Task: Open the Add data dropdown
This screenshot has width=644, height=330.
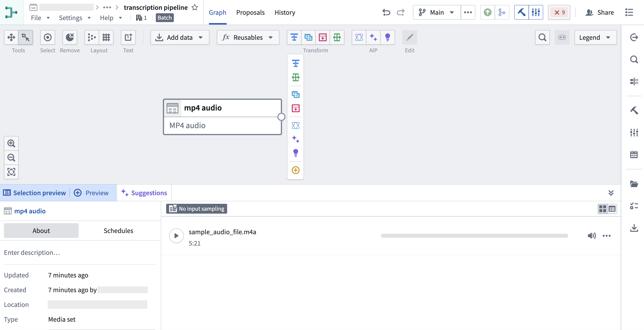Action: 180,38
